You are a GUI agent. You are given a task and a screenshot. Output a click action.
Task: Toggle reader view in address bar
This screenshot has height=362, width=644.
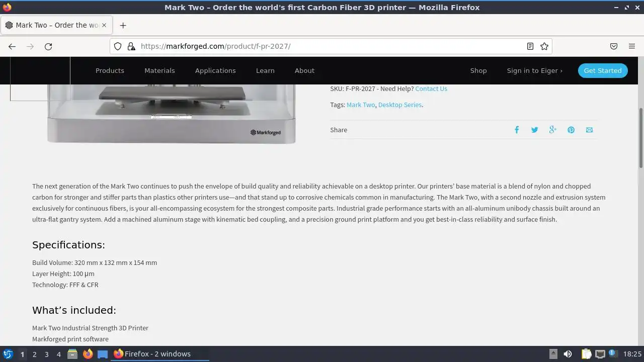click(x=530, y=46)
